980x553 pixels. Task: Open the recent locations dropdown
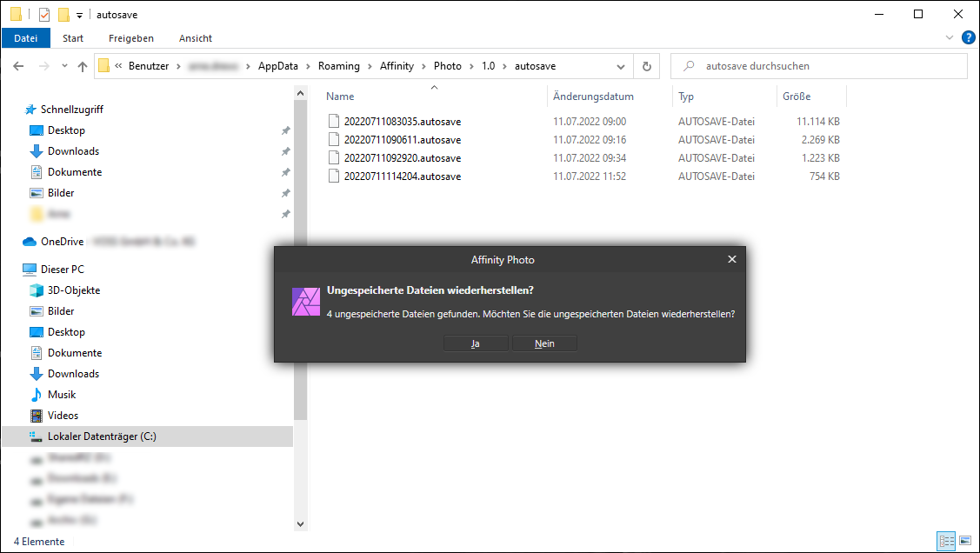[x=64, y=65]
